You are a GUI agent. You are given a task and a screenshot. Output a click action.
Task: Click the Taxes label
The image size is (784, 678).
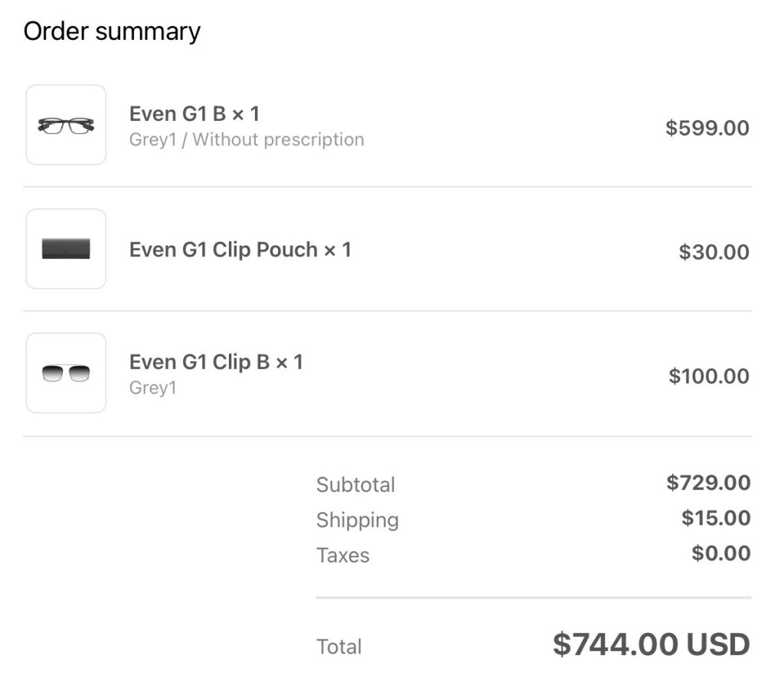tap(343, 555)
